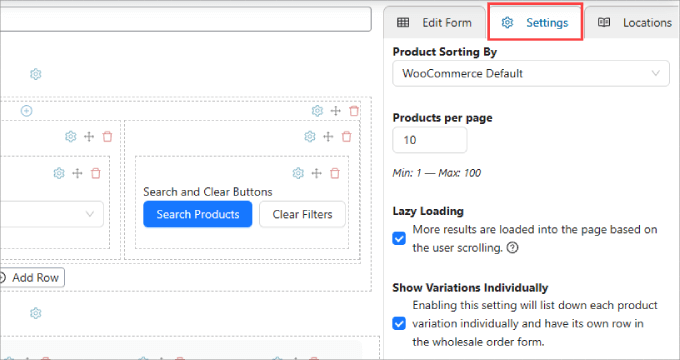This screenshot has width=680, height=360.
Task: Select the Settings tab
Action: (535, 23)
